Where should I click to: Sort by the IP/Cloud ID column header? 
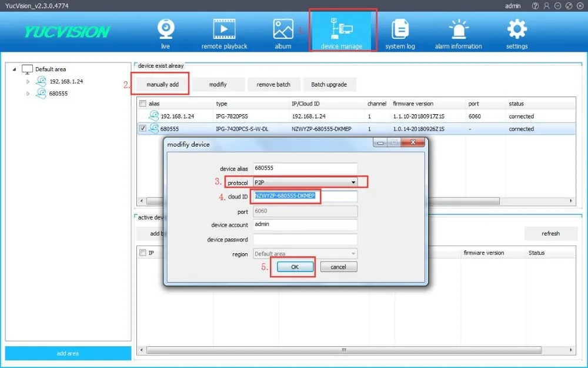click(306, 104)
